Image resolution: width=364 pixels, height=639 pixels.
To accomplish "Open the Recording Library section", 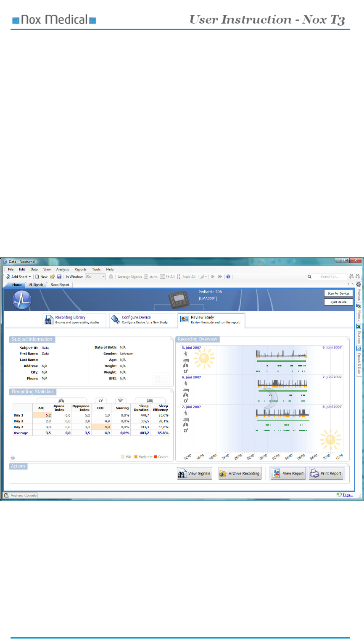I will click(x=74, y=320).
